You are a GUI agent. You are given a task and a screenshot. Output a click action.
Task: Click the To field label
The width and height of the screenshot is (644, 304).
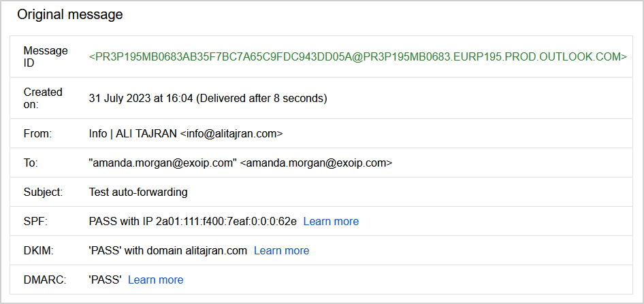pyautogui.click(x=31, y=163)
